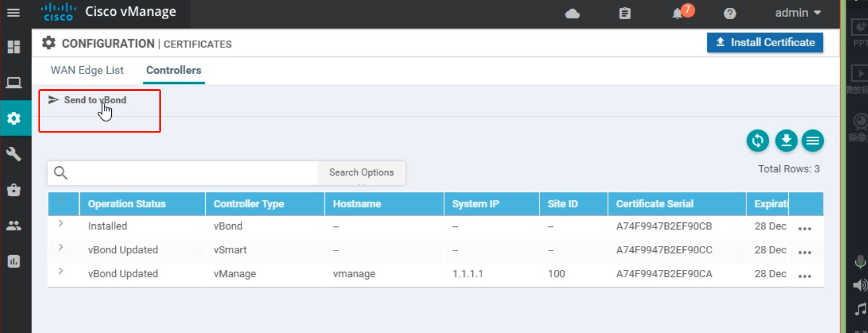Click the Cisco logo
This screenshot has width=868, height=333.
(x=59, y=12)
